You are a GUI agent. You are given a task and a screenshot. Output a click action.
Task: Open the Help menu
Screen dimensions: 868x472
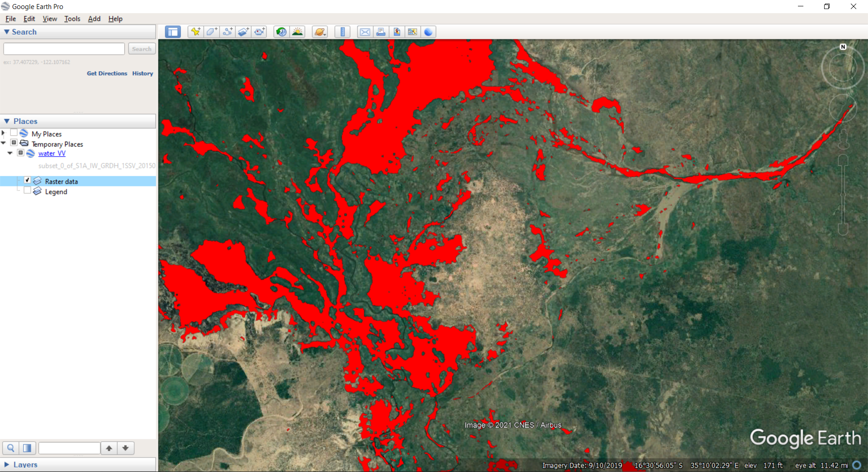115,19
